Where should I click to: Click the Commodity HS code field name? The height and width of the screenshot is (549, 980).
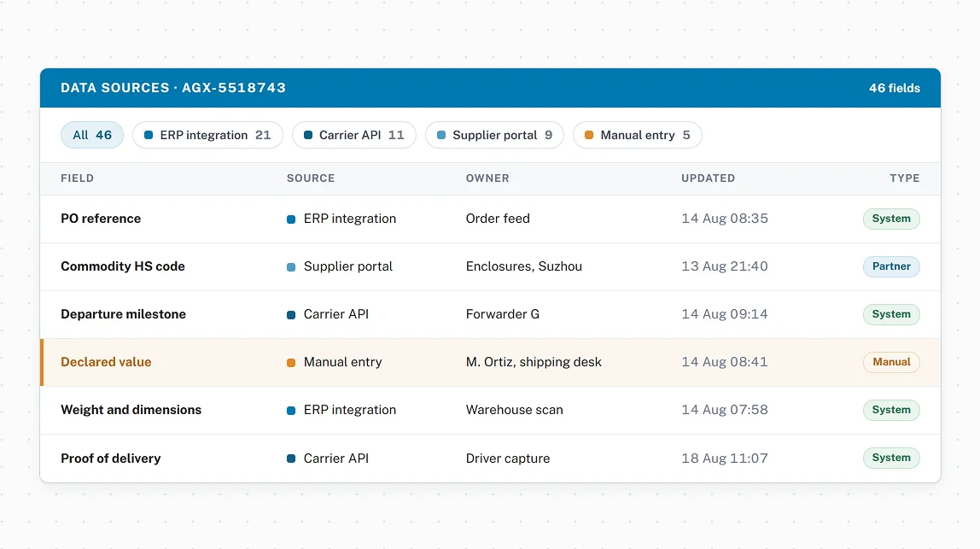tap(123, 266)
